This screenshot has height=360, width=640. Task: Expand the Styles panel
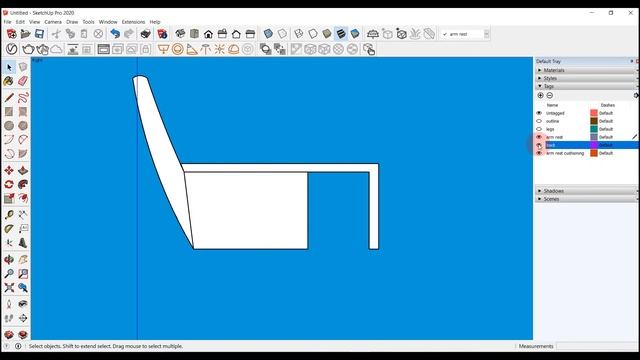(x=586, y=78)
